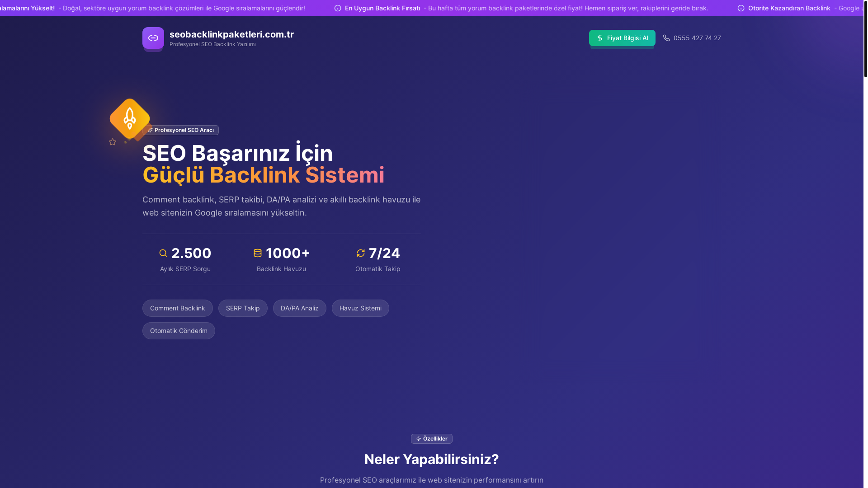Screen dimensions: 868x488
Task: Call the 0555 427 74 27 number
Action: (x=697, y=38)
